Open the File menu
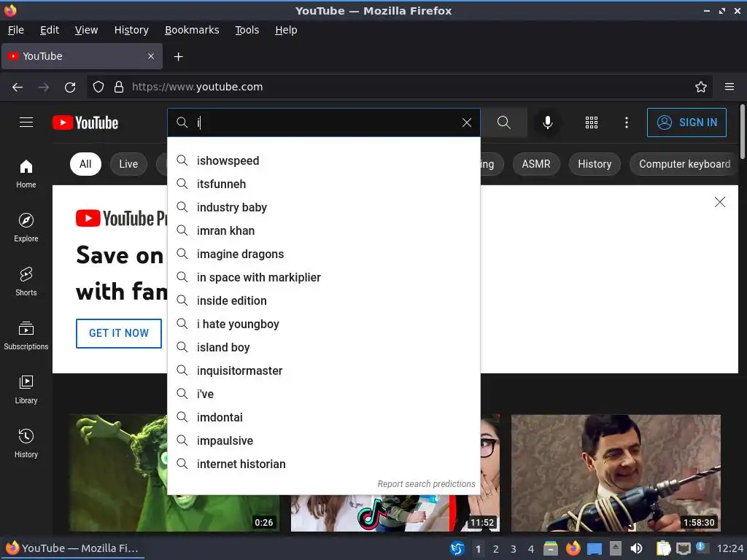The height and width of the screenshot is (560, 747). (x=16, y=30)
